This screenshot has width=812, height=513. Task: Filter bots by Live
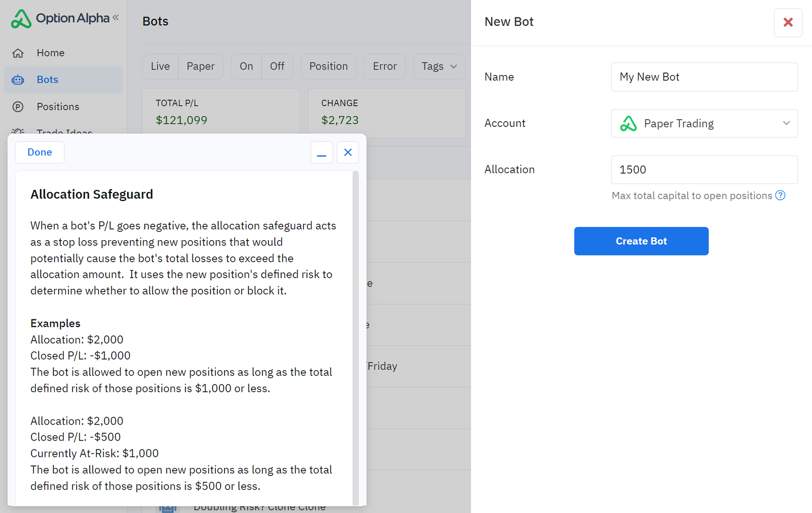pyautogui.click(x=160, y=67)
